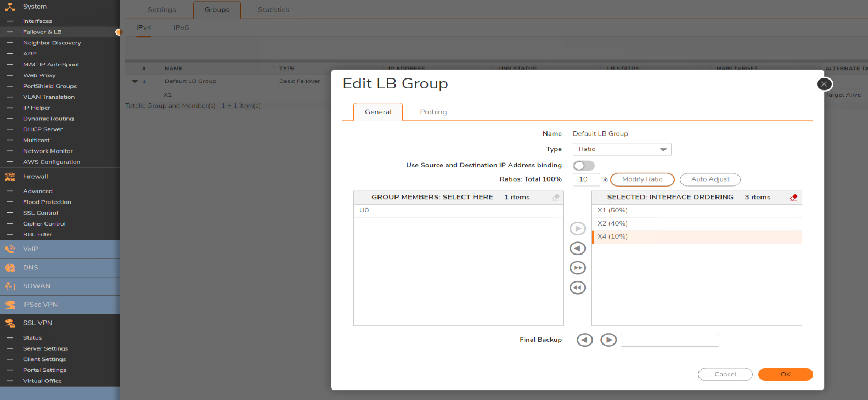
Task: Open Web Proxy in the sidebar
Action: 39,76
